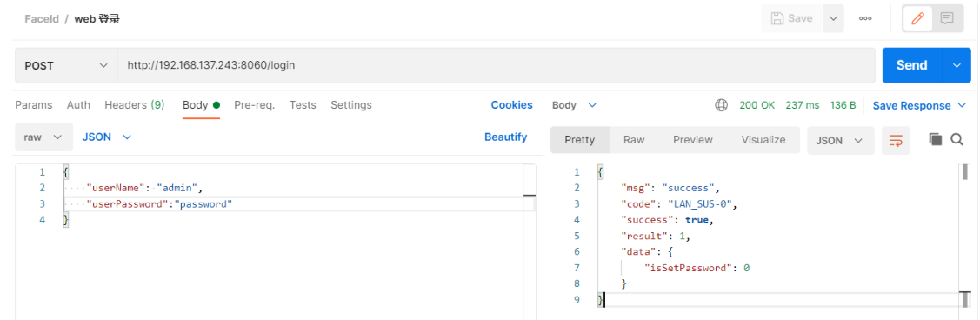Expand the POST method dropdown
Image resolution: width=980 pixels, height=320 pixels.
66,65
